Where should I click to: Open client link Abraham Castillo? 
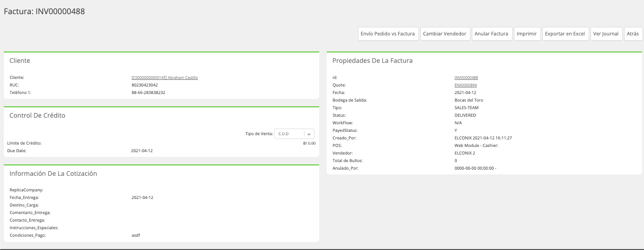pos(165,77)
